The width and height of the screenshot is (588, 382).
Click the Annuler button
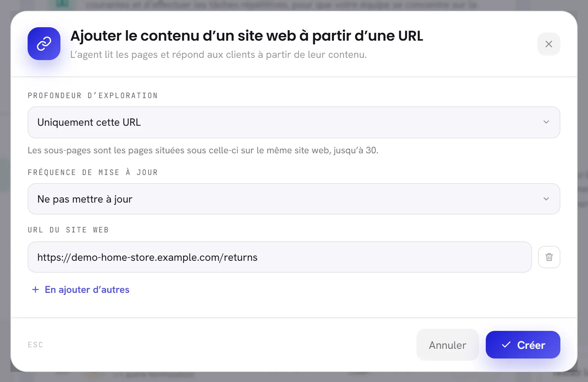447,345
